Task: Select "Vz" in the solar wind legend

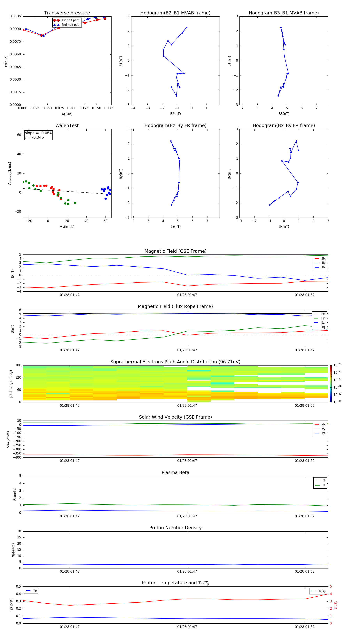Action: [x=320, y=433]
